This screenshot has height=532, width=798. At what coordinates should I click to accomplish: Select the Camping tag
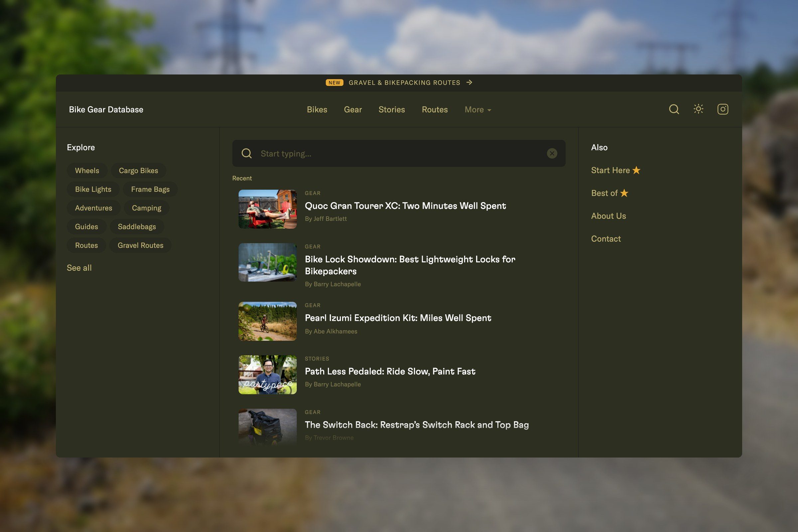tap(147, 207)
